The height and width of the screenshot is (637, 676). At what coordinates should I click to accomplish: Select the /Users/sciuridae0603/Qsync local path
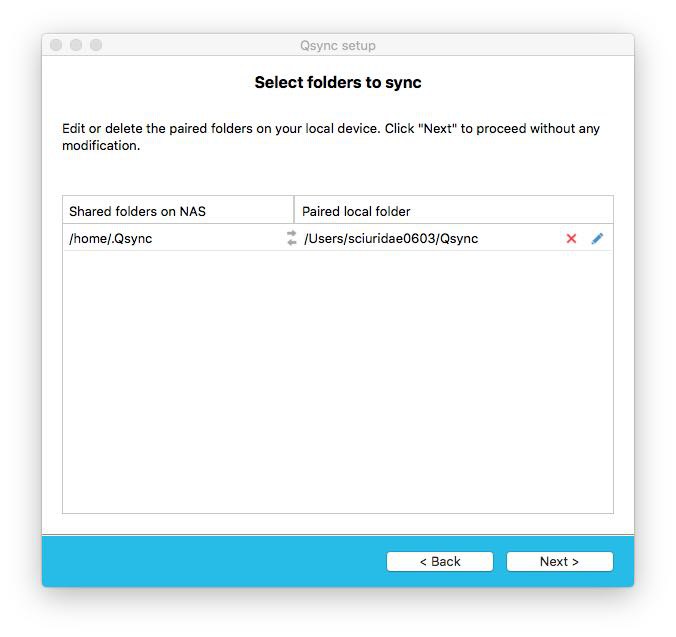[x=391, y=239]
